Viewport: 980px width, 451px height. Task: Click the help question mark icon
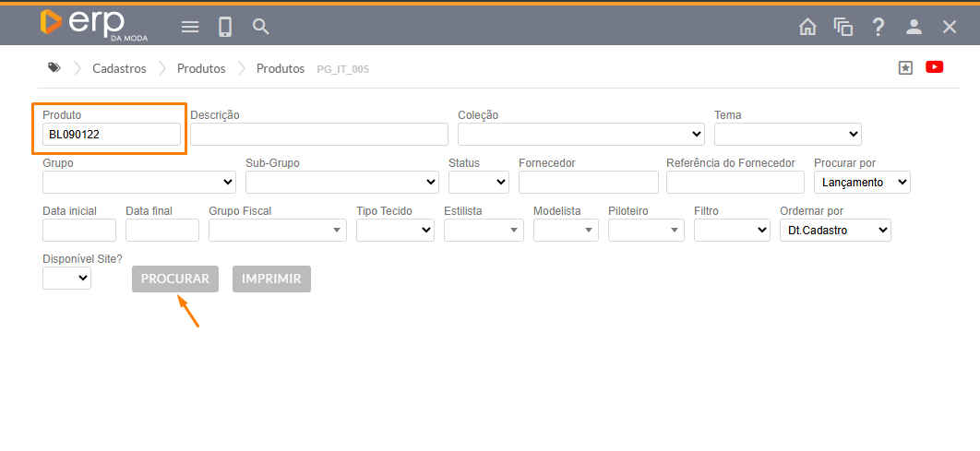coord(878,27)
